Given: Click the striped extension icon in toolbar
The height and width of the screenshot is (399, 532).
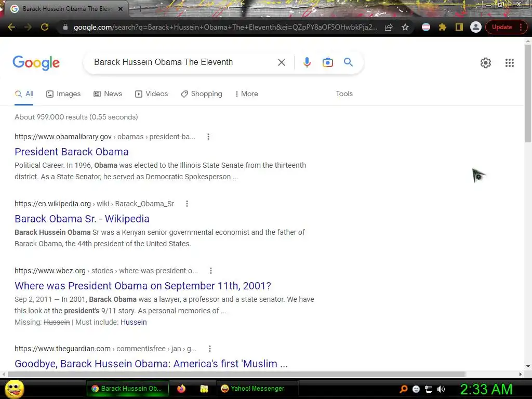Looking at the screenshot, I should click(x=426, y=27).
